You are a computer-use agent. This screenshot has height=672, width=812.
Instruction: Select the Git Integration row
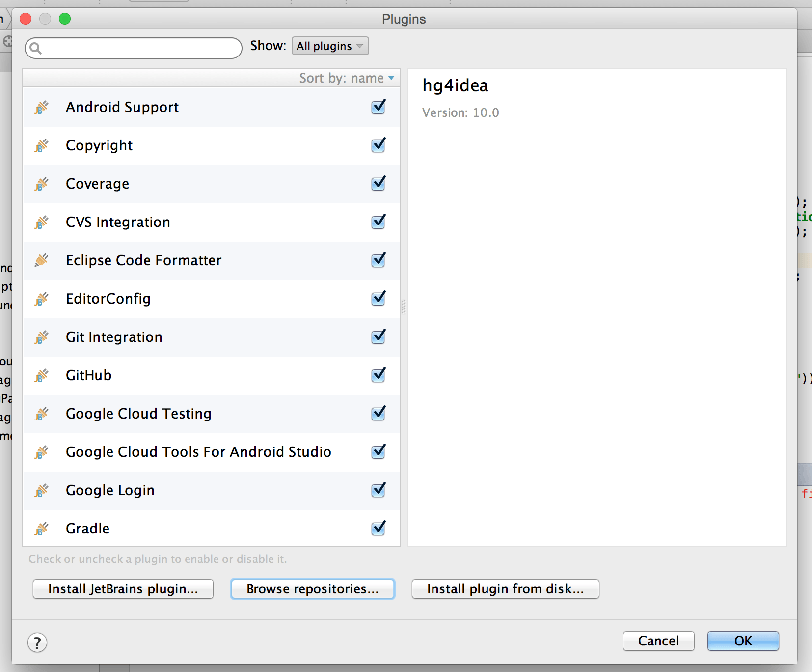coord(211,337)
